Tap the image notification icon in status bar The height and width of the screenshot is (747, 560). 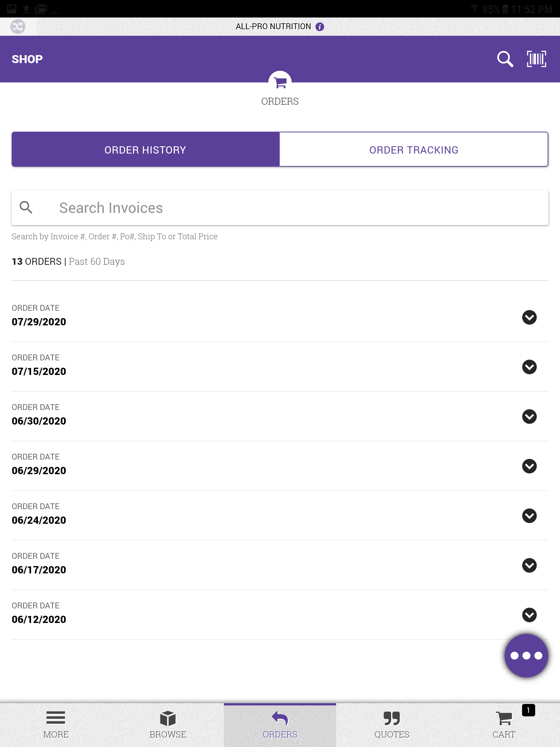click(12, 9)
